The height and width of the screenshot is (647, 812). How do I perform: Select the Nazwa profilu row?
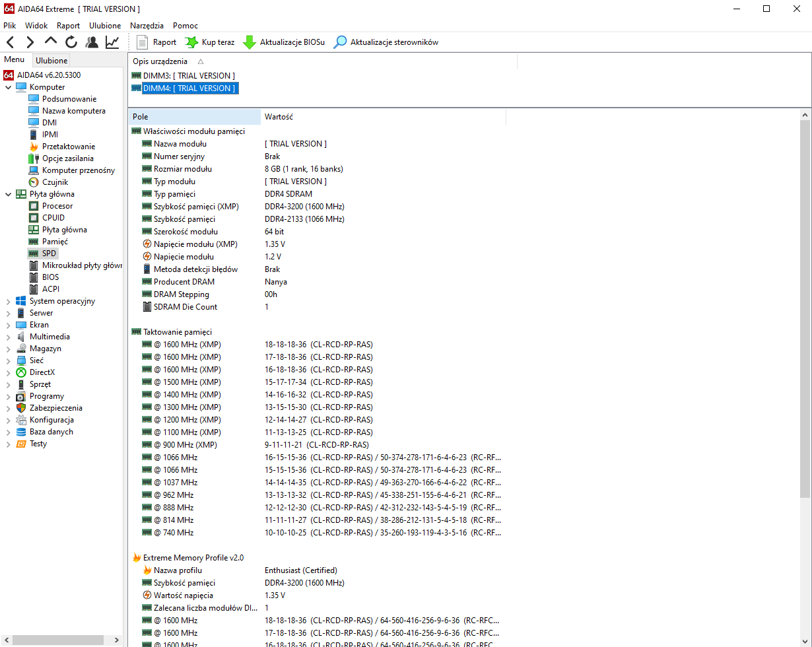tap(317, 570)
